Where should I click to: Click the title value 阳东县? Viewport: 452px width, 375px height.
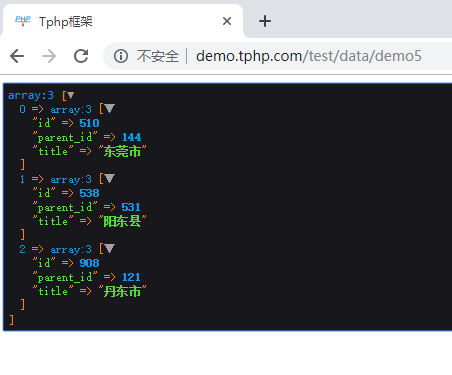122,221
